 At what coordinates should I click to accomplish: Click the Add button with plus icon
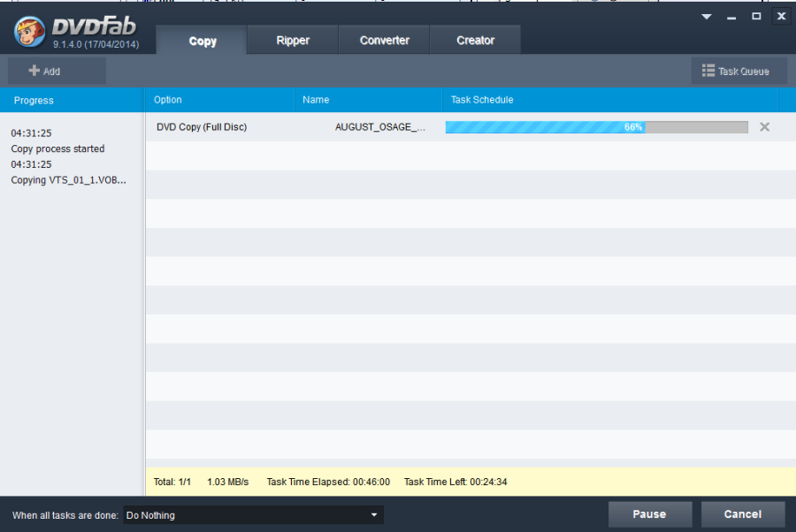[x=57, y=71]
